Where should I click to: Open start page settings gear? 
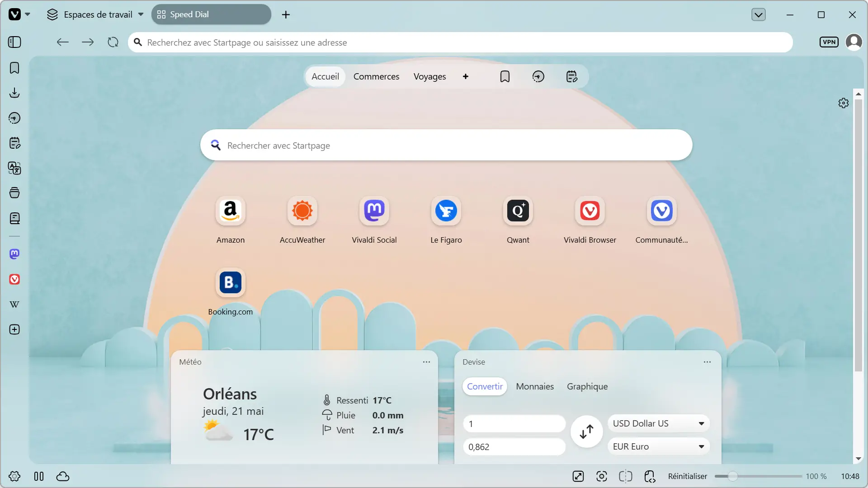coord(844,103)
